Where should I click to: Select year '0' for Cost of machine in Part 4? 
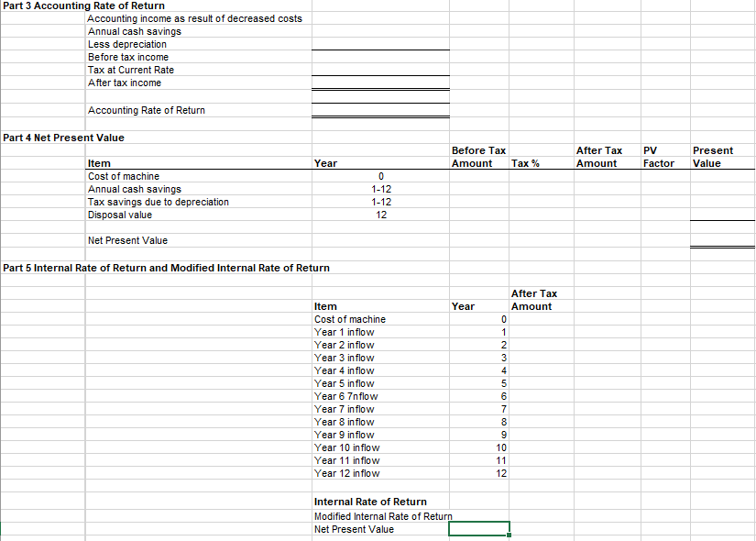381,176
